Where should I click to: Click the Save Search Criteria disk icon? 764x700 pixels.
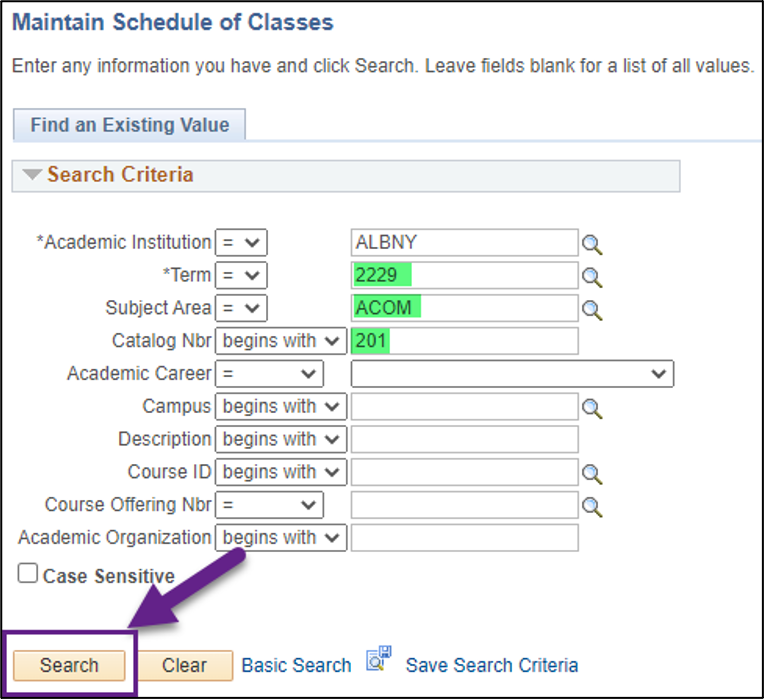click(x=377, y=659)
